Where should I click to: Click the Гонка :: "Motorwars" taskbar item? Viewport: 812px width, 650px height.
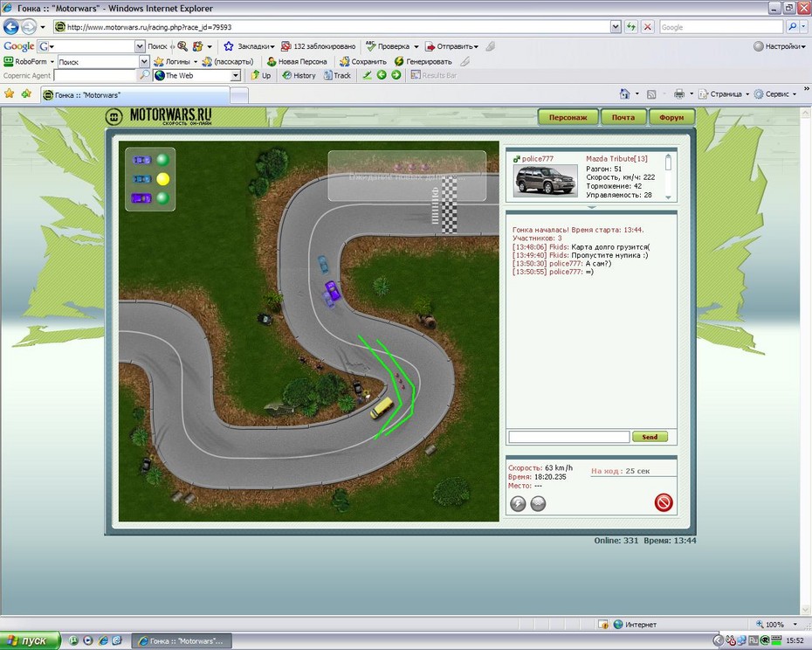coord(182,641)
